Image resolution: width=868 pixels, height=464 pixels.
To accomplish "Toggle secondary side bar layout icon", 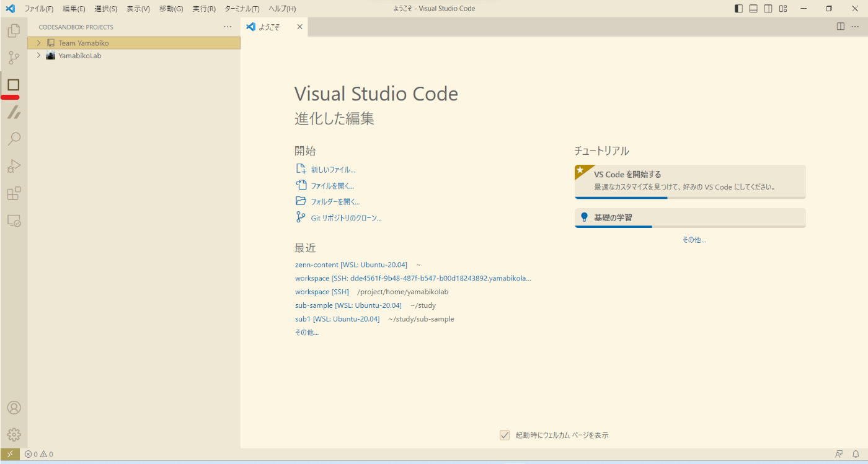I will click(768, 9).
